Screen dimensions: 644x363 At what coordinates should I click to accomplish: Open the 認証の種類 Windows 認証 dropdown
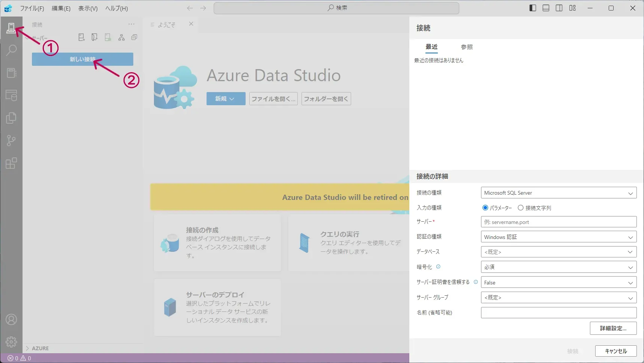point(559,237)
